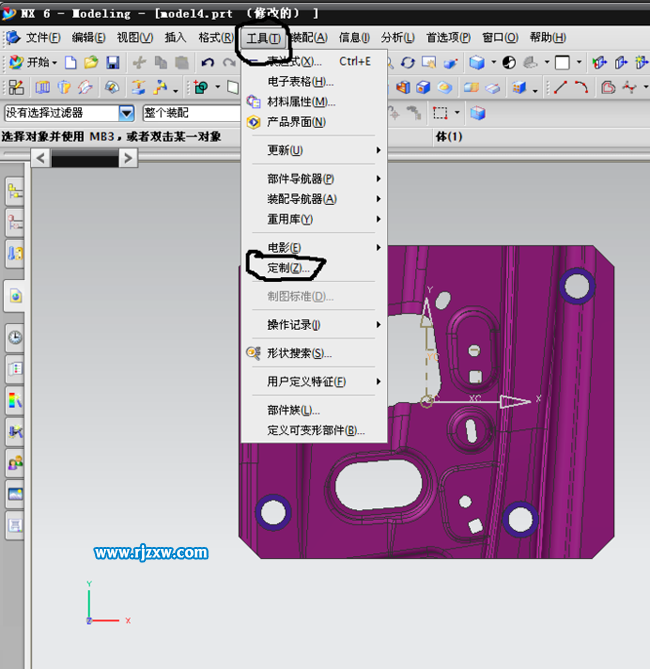Open the Internet Explorer tab in the resource bar

point(15,296)
